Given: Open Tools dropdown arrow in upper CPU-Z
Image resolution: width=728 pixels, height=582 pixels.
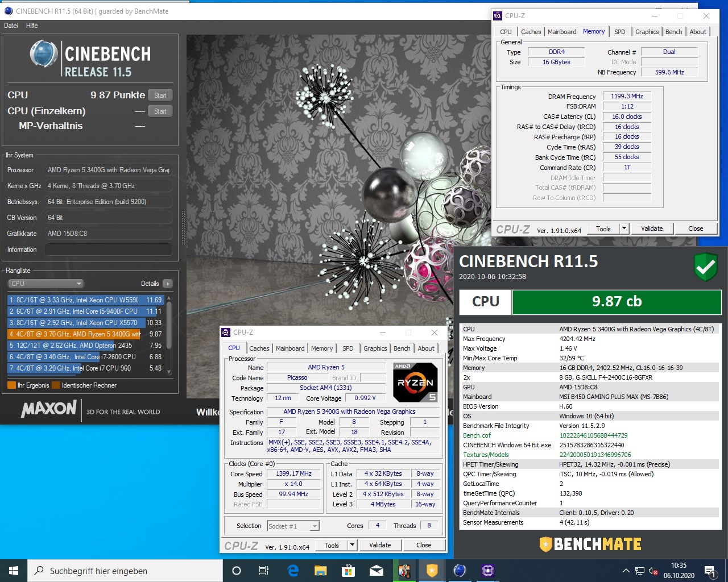Looking at the screenshot, I should coord(624,229).
